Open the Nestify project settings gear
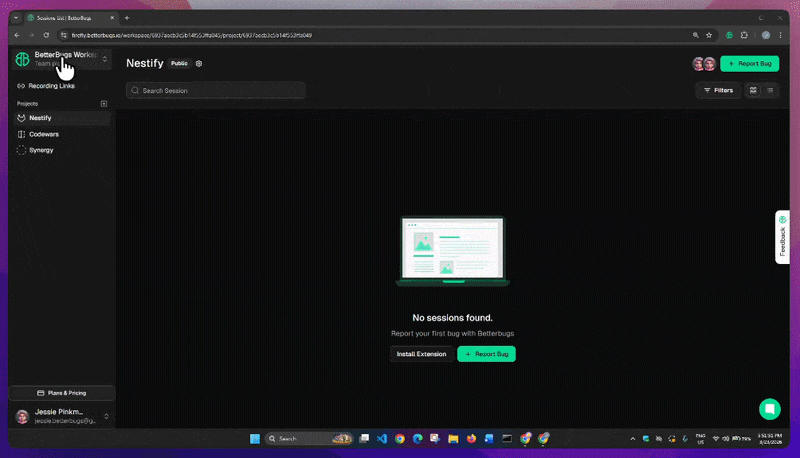 pos(199,64)
